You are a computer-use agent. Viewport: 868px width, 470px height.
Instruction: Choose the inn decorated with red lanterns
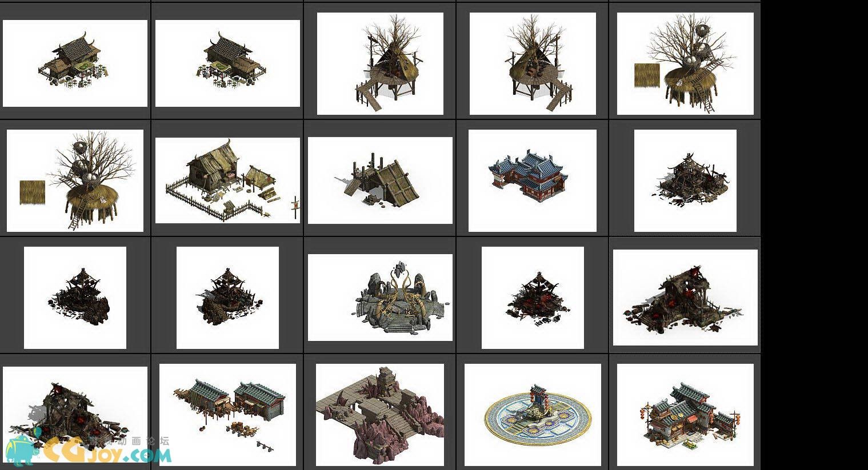pyautogui.click(x=685, y=415)
